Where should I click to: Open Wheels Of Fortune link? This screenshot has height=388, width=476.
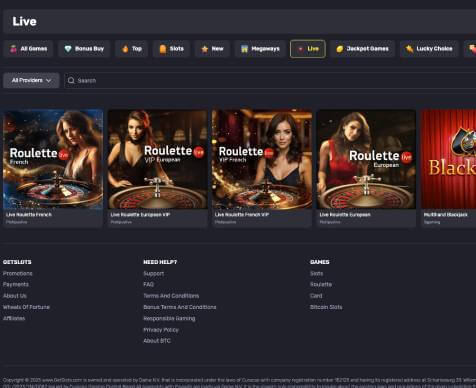[x=26, y=307]
